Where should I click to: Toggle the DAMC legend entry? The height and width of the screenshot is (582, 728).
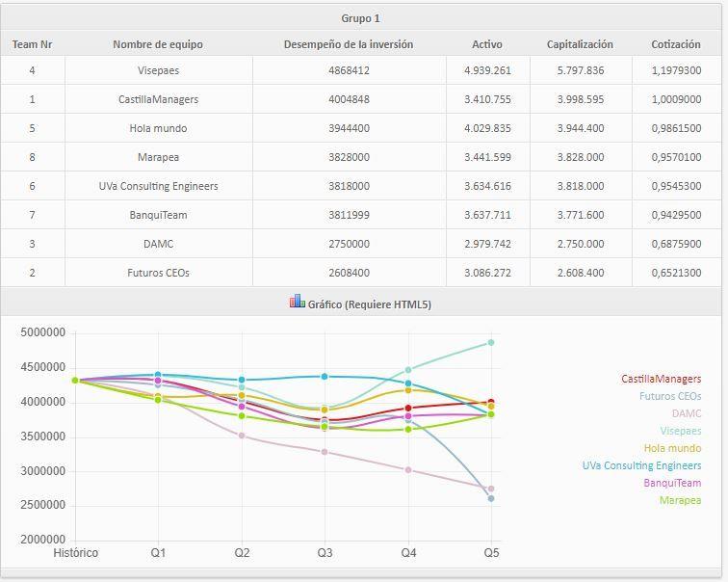coord(686,413)
